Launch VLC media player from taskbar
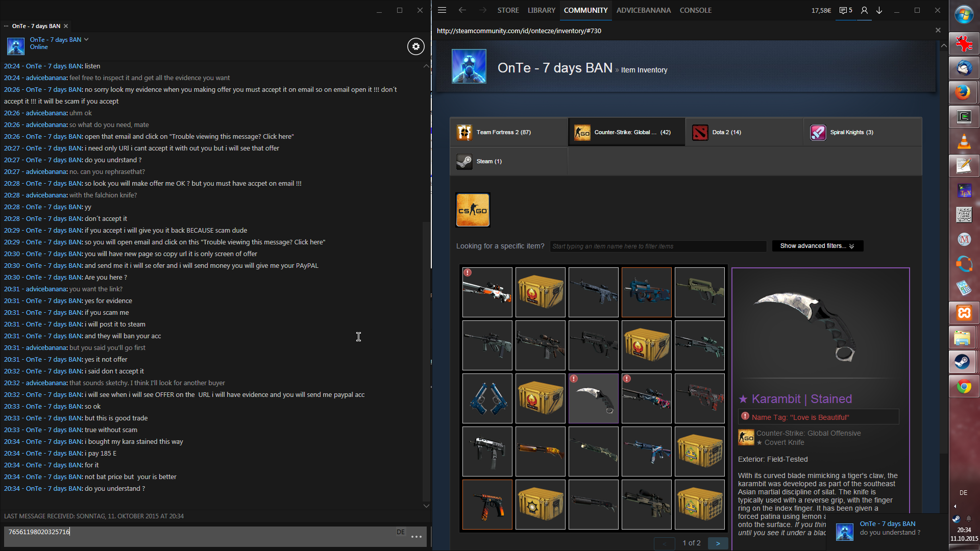The height and width of the screenshot is (551, 980). 964,141
